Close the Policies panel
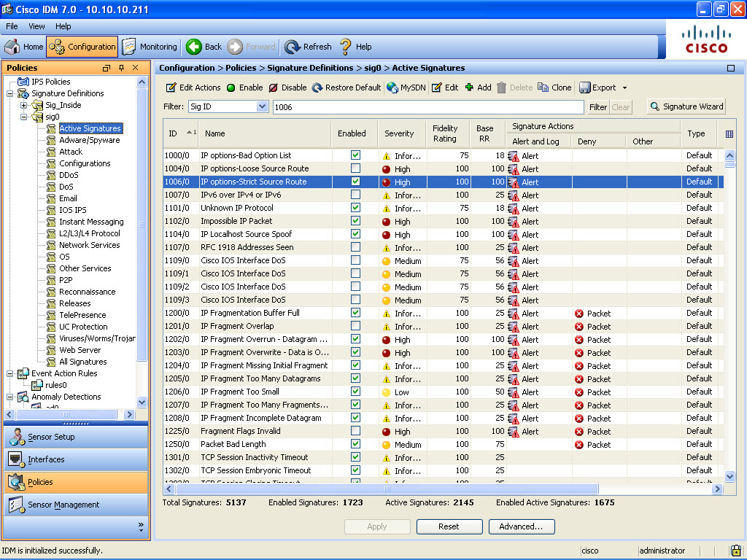This screenshot has width=747, height=560. point(136,68)
